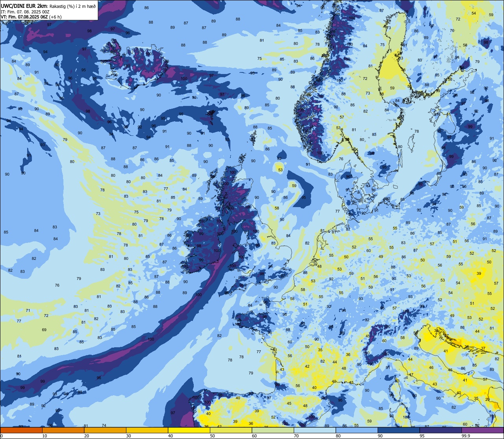The image size is (504, 439).
Task: Click the legend tick label "99.9"
Action: pyautogui.click(x=466, y=436)
